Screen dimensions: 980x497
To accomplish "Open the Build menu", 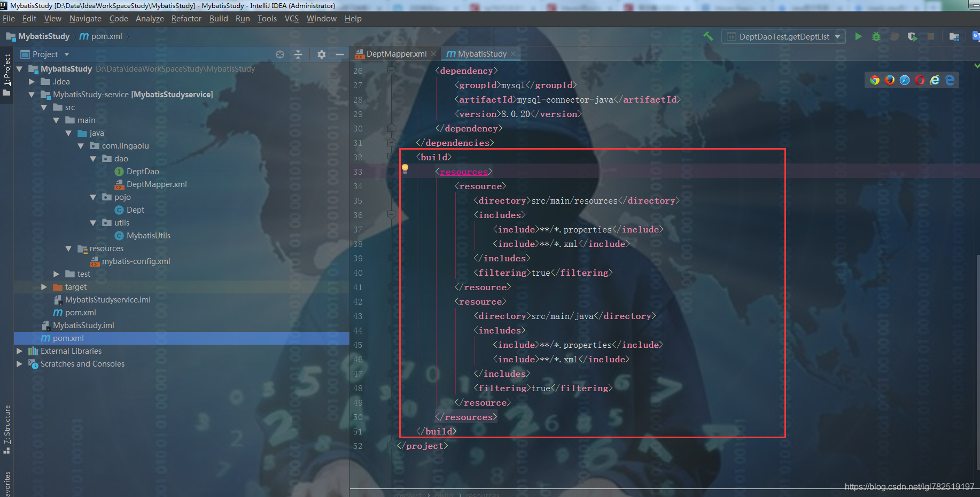I will tap(219, 19).
